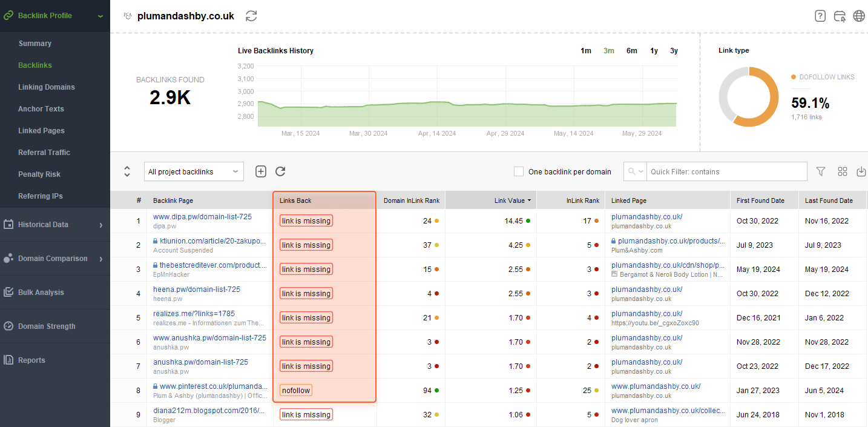The width and height of the screenshot is (868, 427).
Task: Click the edit columns grid icon
Action: [843, 171]
